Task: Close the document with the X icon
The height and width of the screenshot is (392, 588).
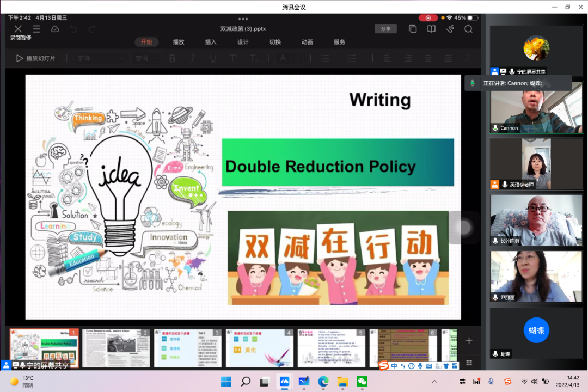Action: [17, 29]
